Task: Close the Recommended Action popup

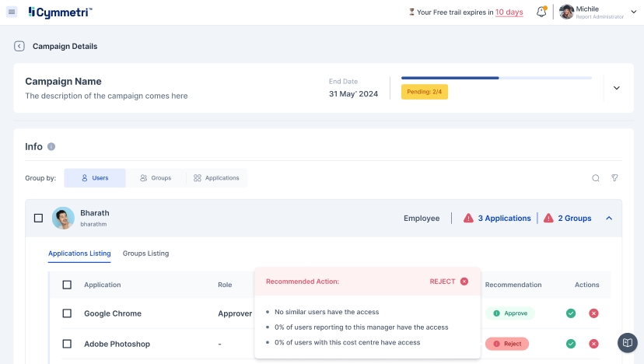Action: point(464,282)
